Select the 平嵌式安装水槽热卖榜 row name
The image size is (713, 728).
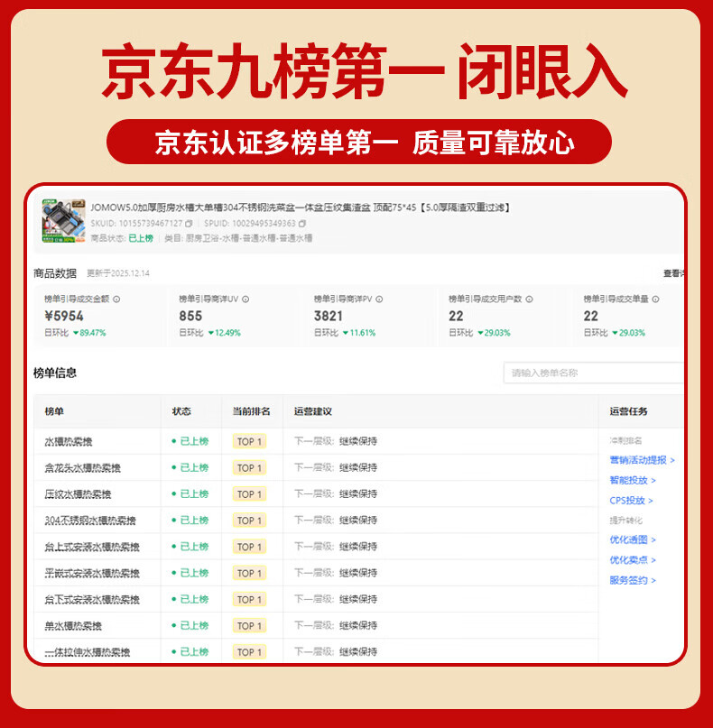coord(92,574)
